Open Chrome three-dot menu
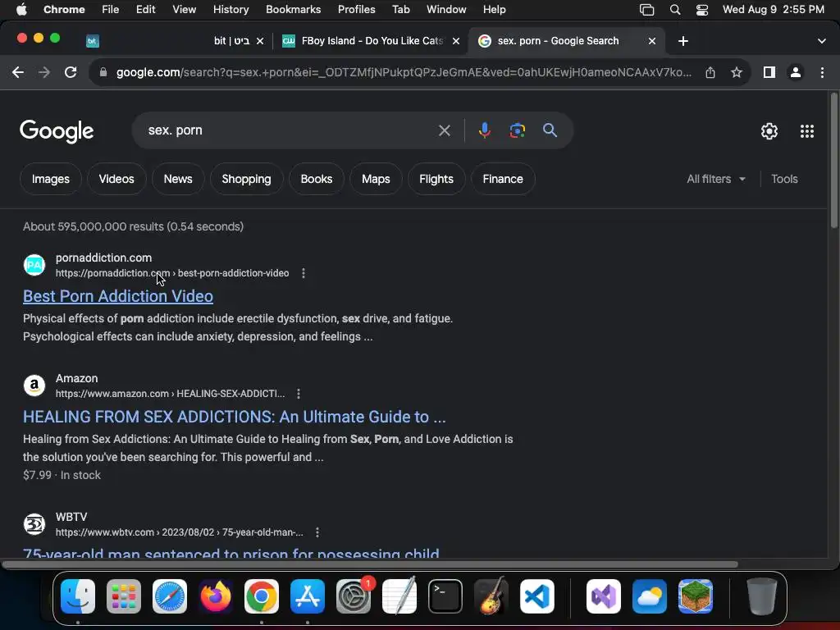This screenshot has width=840, height=630. click(822, 72)
